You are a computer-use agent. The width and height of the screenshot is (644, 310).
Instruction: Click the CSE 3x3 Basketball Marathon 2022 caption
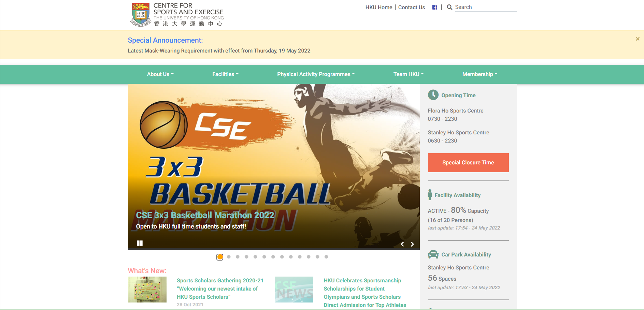tap(205, 215)
